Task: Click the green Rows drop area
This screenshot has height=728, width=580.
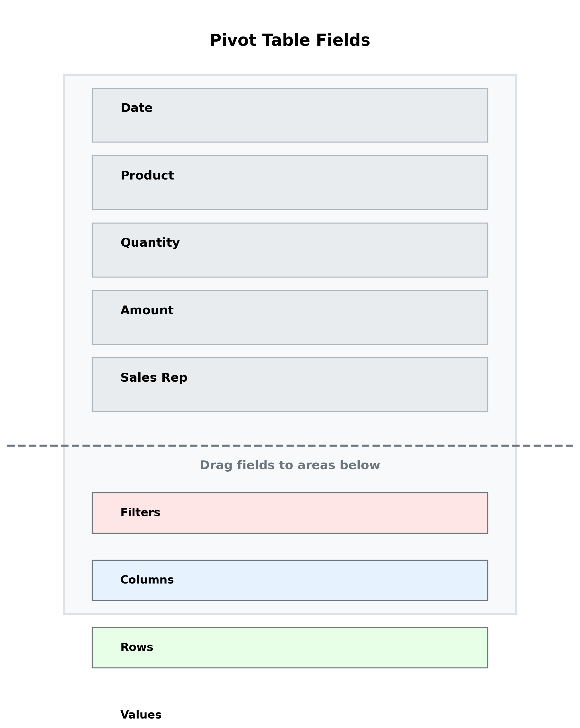Action: pyautogui.click(x=290, y=648)
